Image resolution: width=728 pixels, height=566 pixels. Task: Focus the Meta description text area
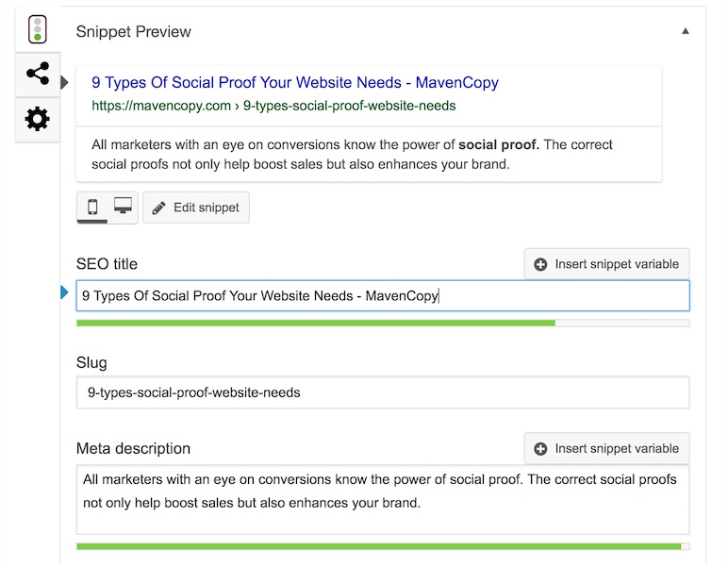(x=383, y=500)
